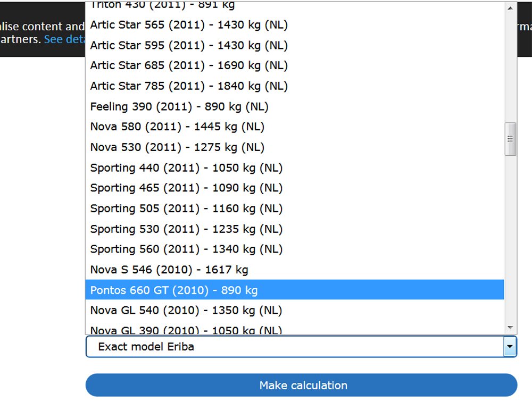Open the See details cookie link
The width and height of the screenshot is (532, 402).
[64, 39]
